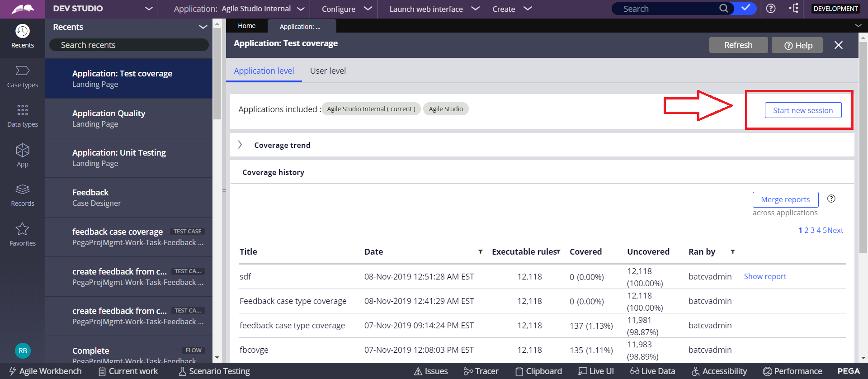This screenshot has height=379, width=868.
Task: Open the Performance tool
Action: click(x=793, y=371)
